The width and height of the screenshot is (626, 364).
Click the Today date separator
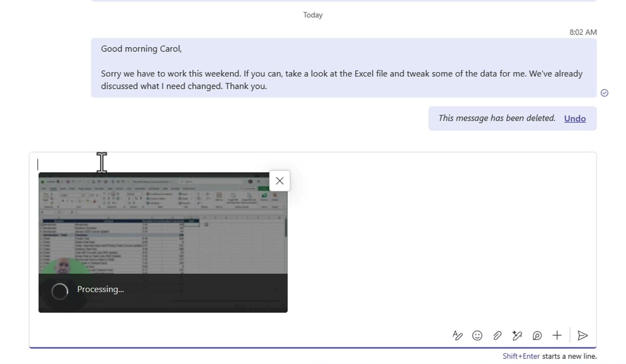[x=313, y=15]
